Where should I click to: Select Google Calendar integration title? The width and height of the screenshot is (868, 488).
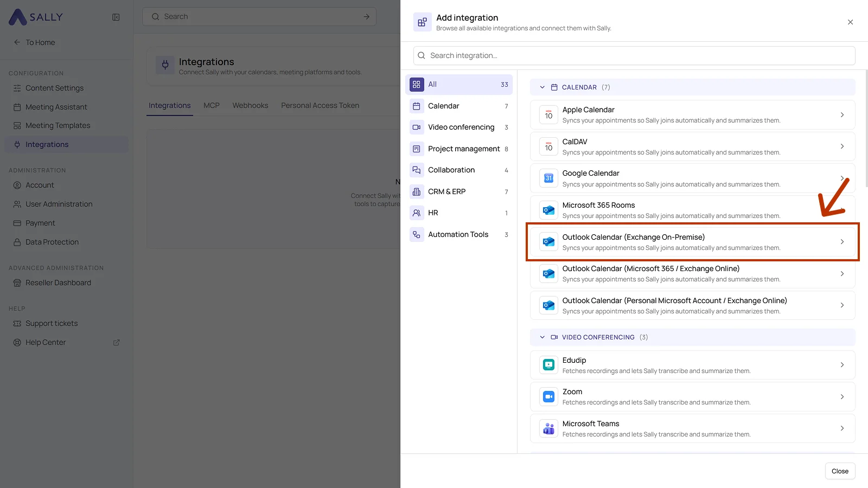pyautogui.click(x=591, y=173)
